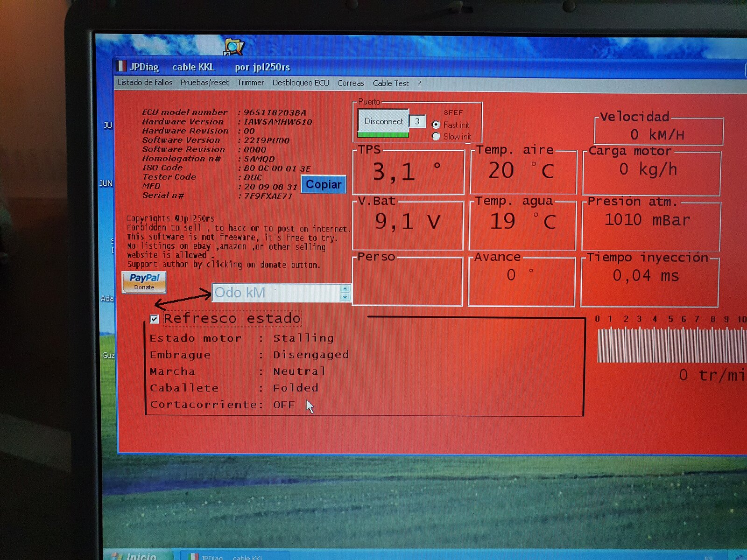Screen dimensions: 747x560
Task: Click the TPS value 3,1 °
Action: tap(406, 172)
